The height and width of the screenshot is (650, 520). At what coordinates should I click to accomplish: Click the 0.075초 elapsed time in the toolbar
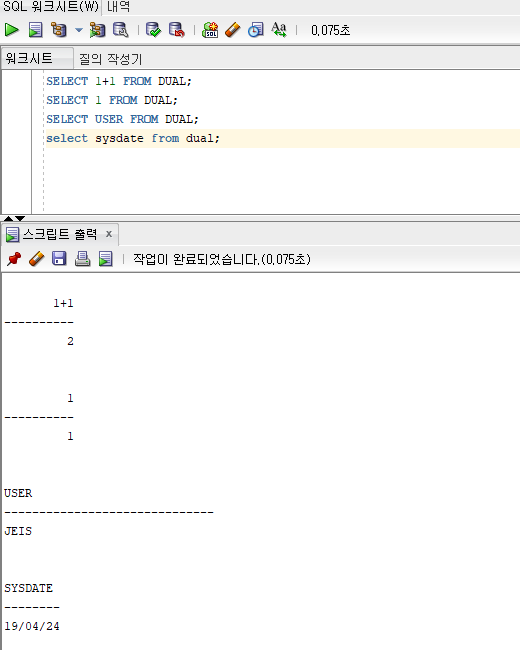(330, 30)
